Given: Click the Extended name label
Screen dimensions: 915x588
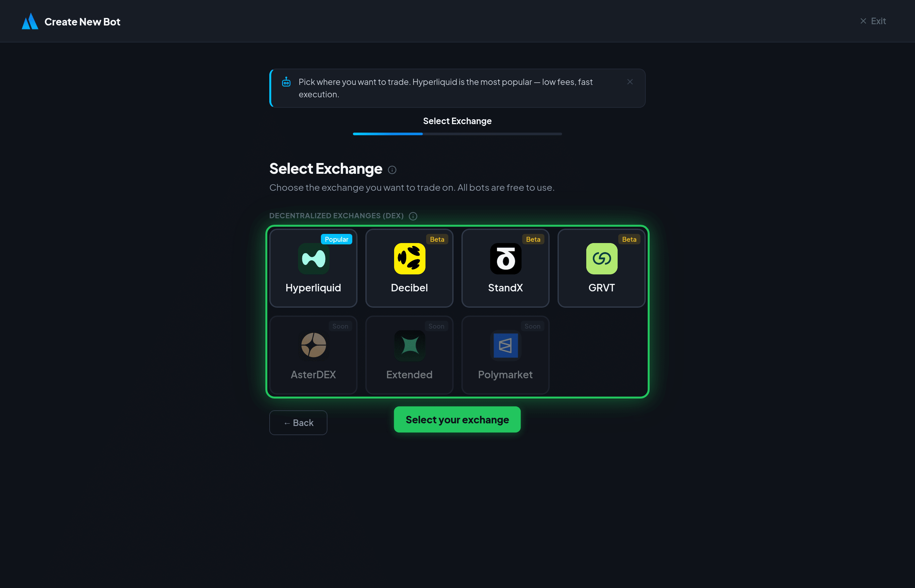Looking at the screenshot, I should (x=409, y=375).
